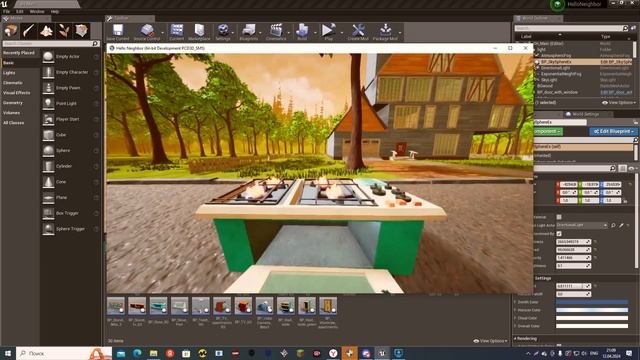640x360 pixels.
Task: Select the BP_TV_JVC asset thumbnail
Action: [243, 306]
